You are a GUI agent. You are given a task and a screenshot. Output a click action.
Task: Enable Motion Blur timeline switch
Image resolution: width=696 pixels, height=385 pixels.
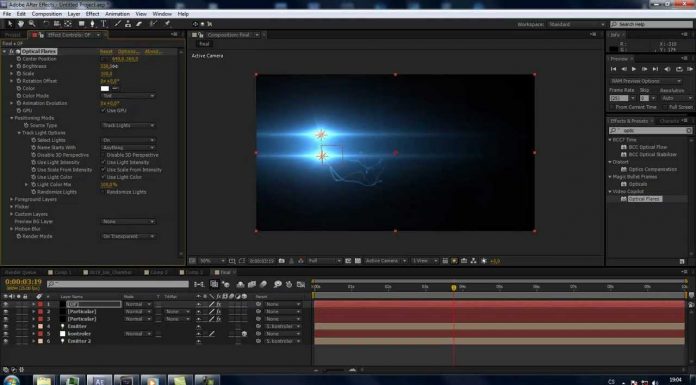point(263,284)
